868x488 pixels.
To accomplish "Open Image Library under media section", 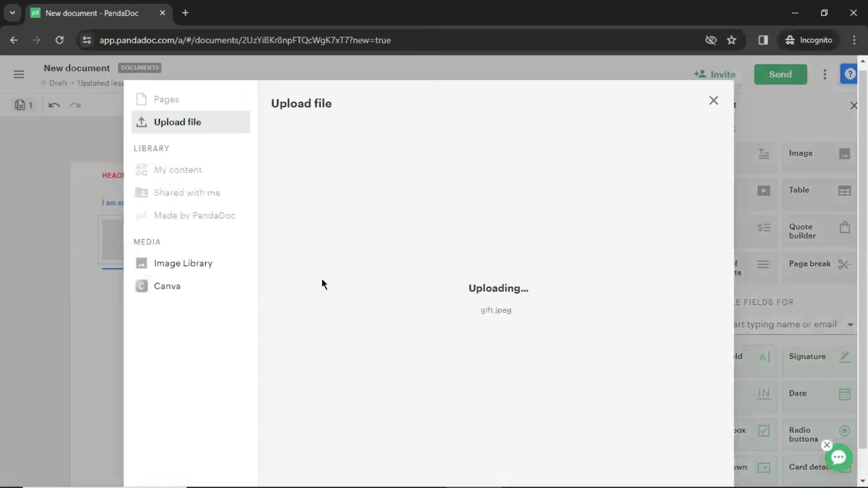I will coord(183,263).
